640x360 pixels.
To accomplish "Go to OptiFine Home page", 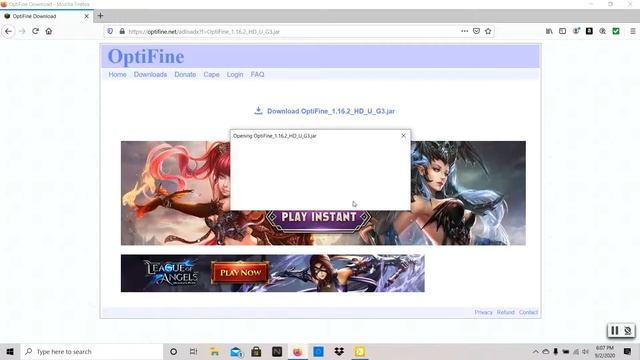I will point(117,74).
